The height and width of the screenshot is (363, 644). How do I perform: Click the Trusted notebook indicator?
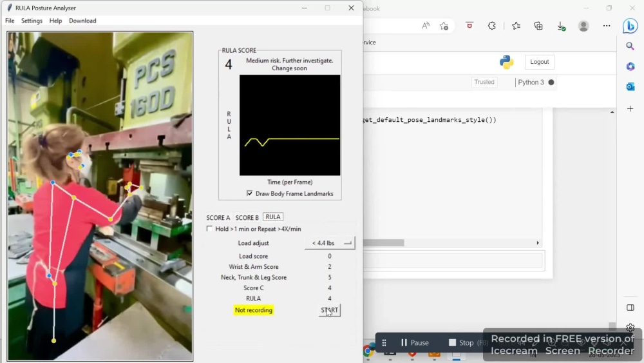(x=484, y=82)
